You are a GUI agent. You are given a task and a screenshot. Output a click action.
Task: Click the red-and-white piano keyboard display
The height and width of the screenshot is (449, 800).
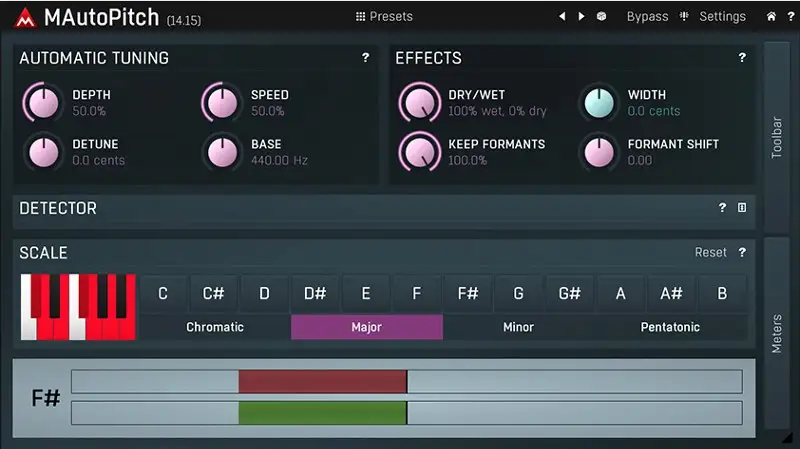tap(77, 307)
